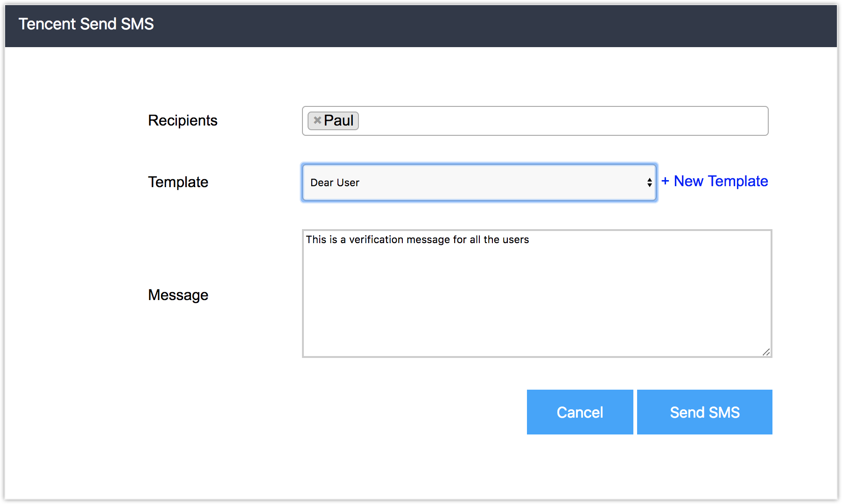Viewport: 842px width, 504px height.
Task: Click the Message field label
Action: (178, 295)
